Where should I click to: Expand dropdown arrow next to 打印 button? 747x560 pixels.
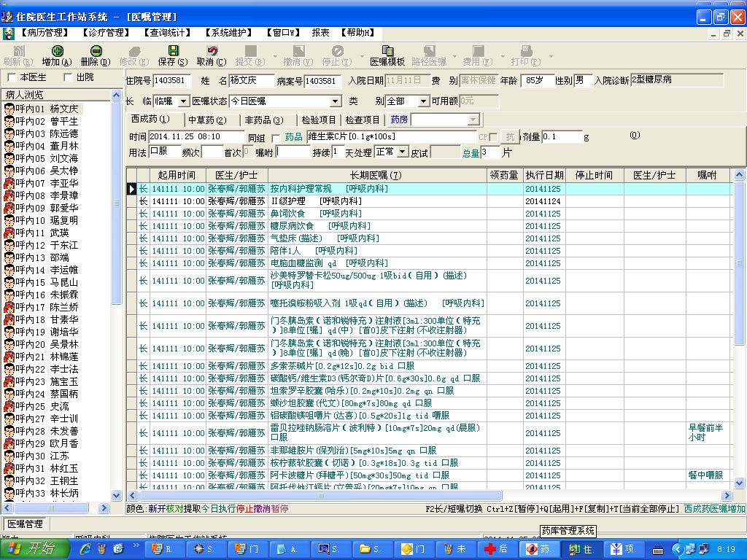(x=551, y=56)
